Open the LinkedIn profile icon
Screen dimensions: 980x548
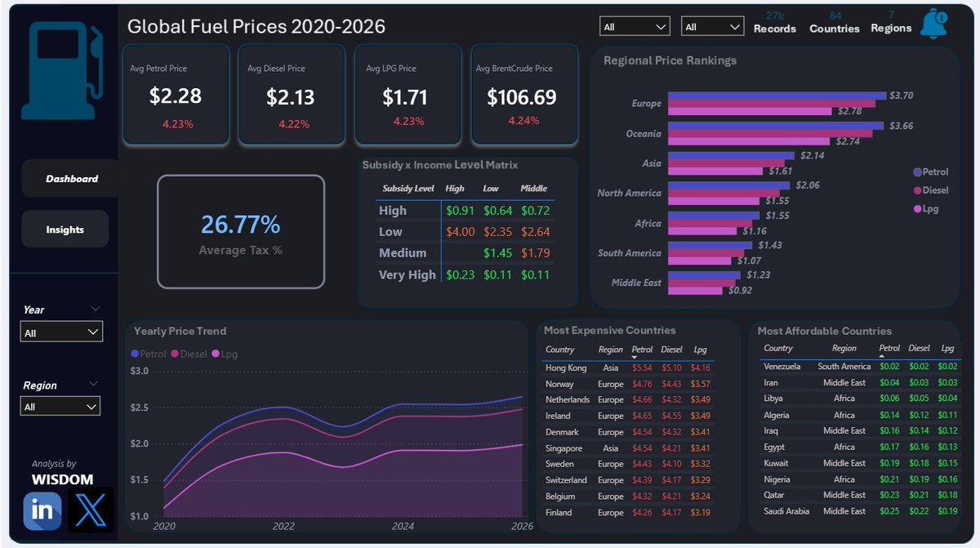pos(42,510)
